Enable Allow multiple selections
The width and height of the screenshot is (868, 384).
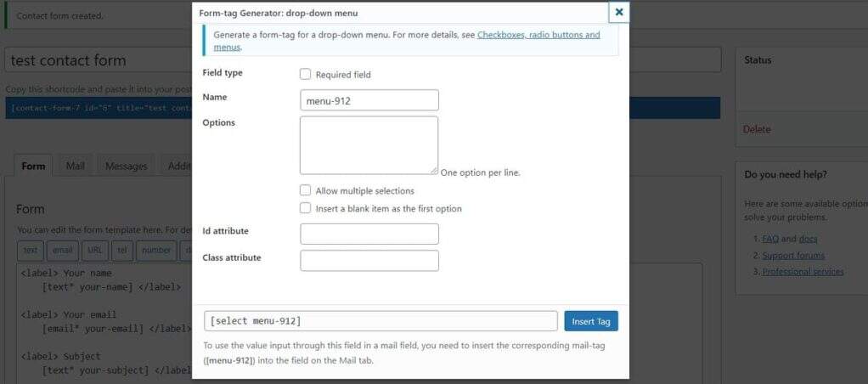tap(306, 190)
